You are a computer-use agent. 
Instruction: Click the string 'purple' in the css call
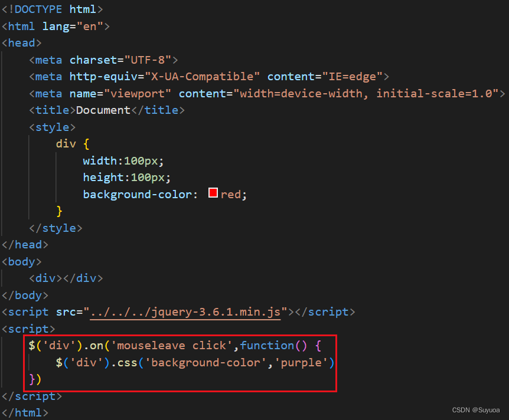click(303, 362)
